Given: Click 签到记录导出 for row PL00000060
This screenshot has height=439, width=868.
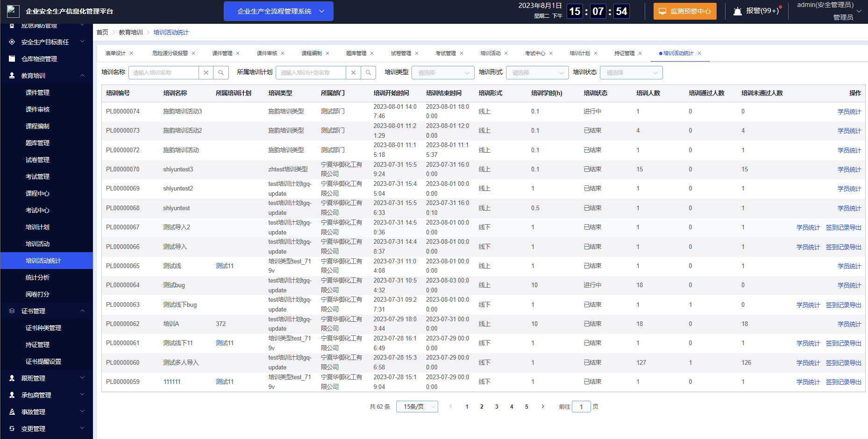Looking at the screenshot, I should [843, 363].
